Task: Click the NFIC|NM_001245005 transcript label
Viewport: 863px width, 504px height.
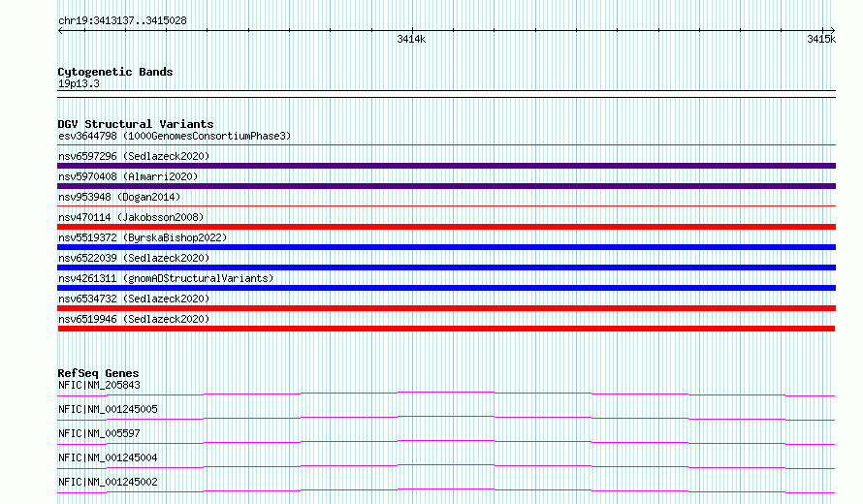Action: coord(108,409)
